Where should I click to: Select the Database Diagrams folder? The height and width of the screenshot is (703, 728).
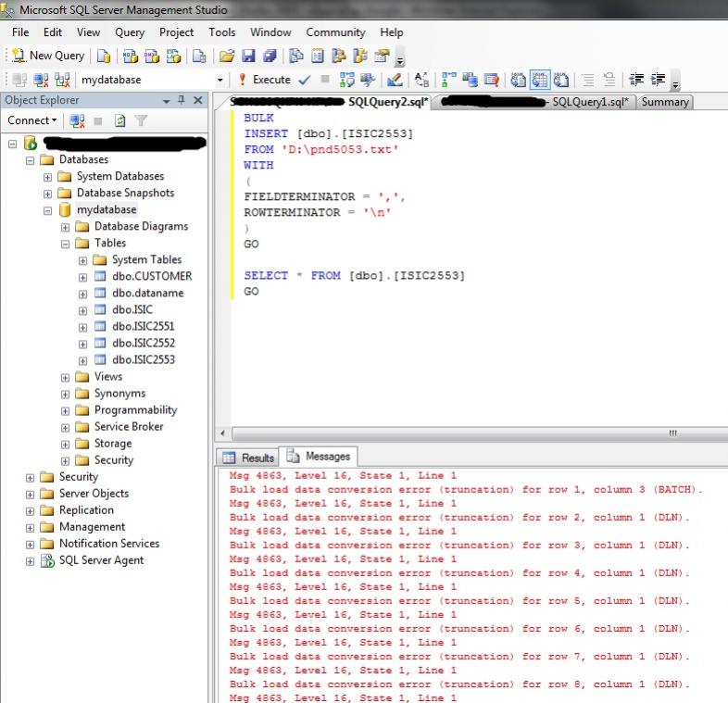coord(141,226)
